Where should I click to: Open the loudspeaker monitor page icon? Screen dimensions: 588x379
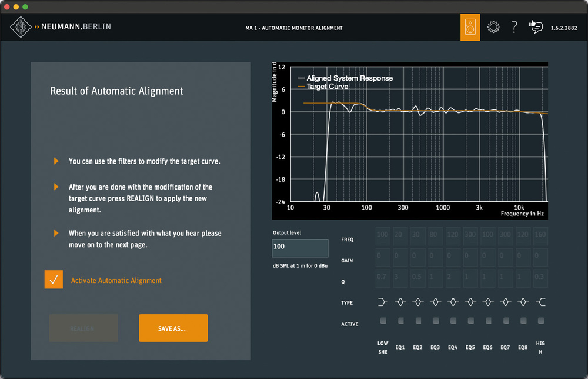click(x=470, y=28)
